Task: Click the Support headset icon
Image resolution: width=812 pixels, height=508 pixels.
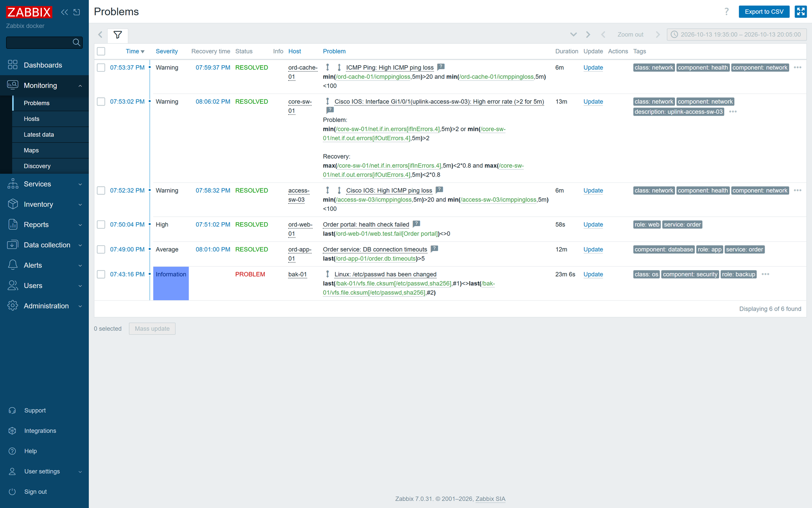Action: click(x=12, y=411)
